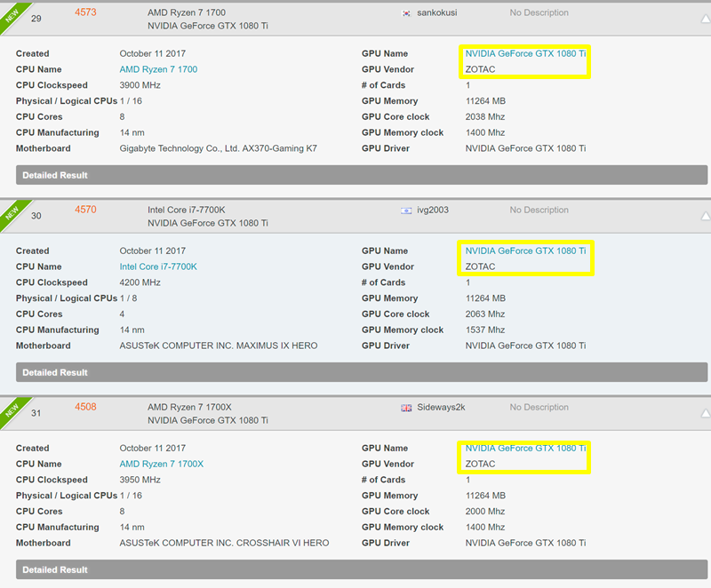Expand Detailed Result for the Ryzen 7 1700 entry

point(362,175)
